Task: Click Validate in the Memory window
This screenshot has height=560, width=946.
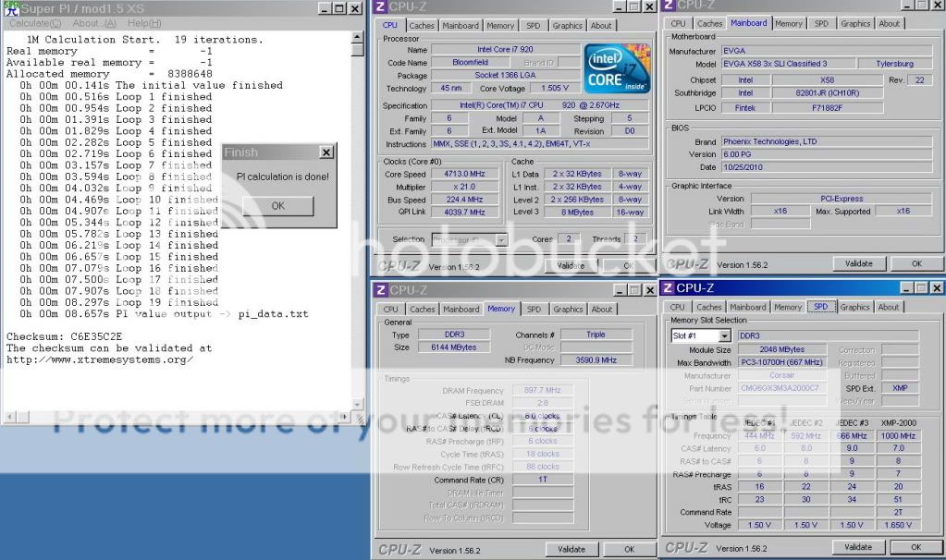Action: tap(571, 549)
